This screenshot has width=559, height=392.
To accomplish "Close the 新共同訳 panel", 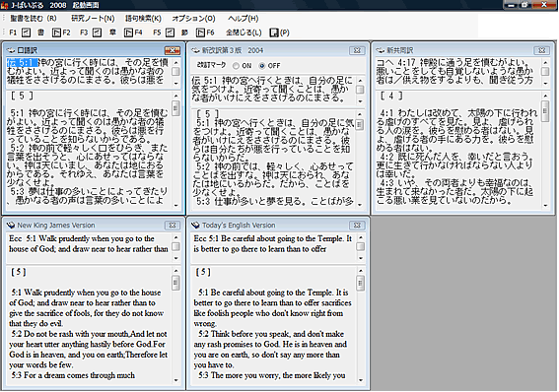I will click(541, 50).
